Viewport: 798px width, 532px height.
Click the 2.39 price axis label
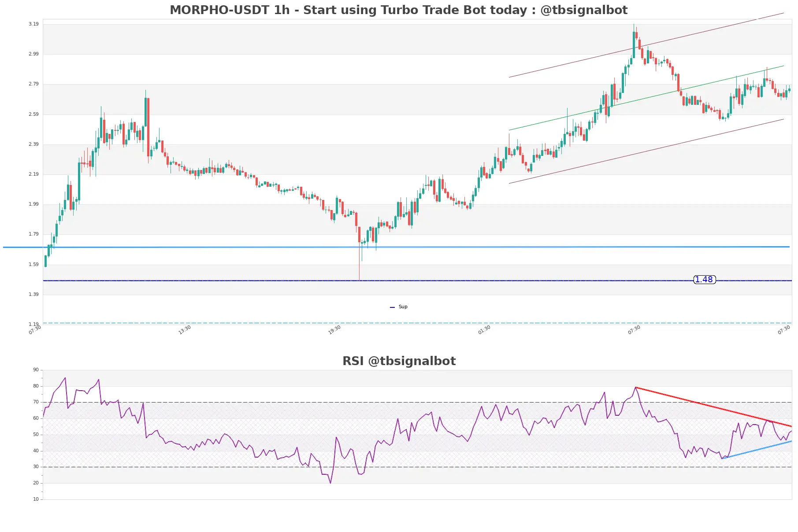tap(33, 144)
